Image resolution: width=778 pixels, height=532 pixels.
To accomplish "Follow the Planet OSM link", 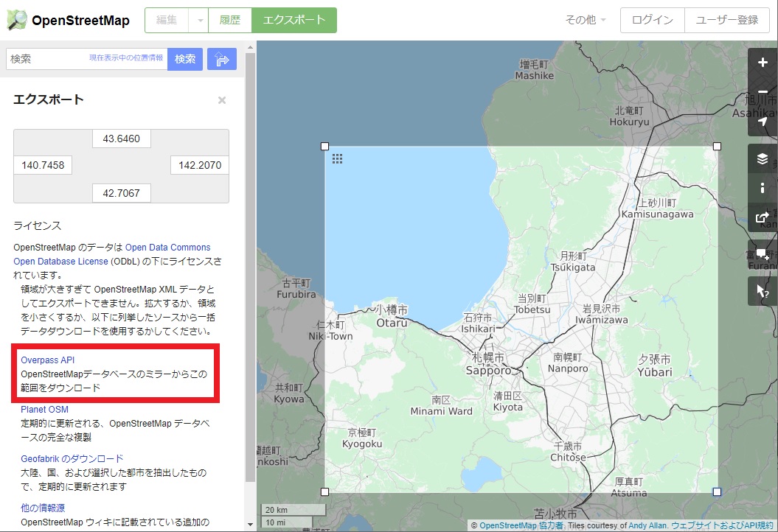I will point(44,409).
